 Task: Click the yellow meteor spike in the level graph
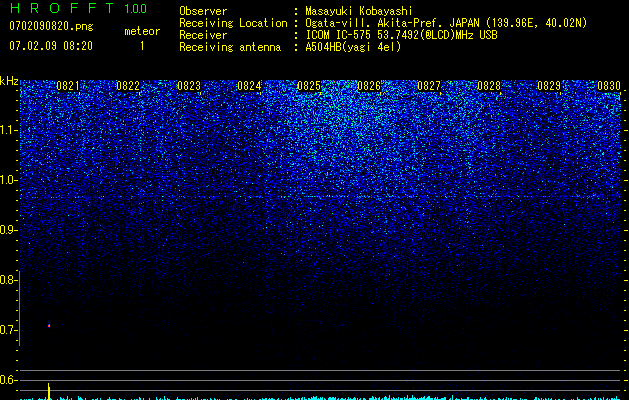point(49,391)
